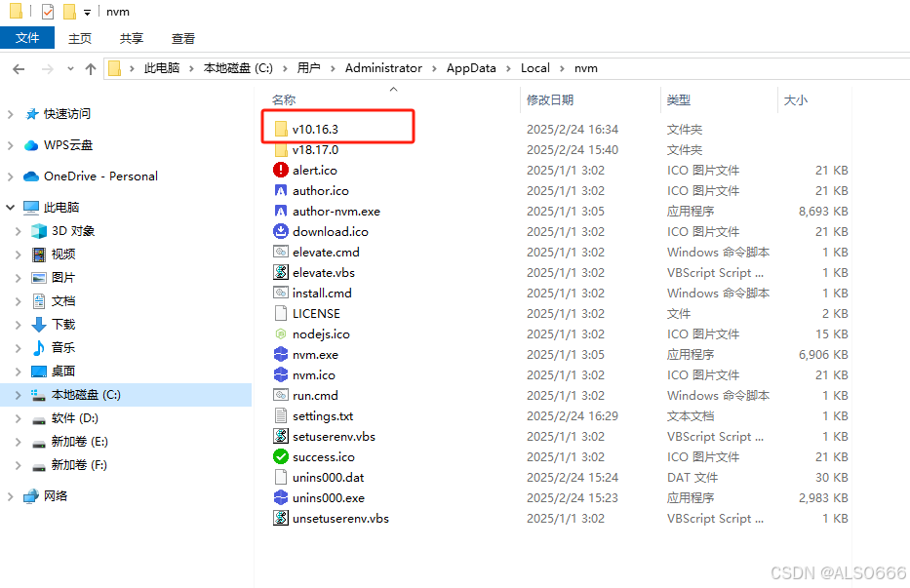Go back with the back arrow

click(19, 69)
